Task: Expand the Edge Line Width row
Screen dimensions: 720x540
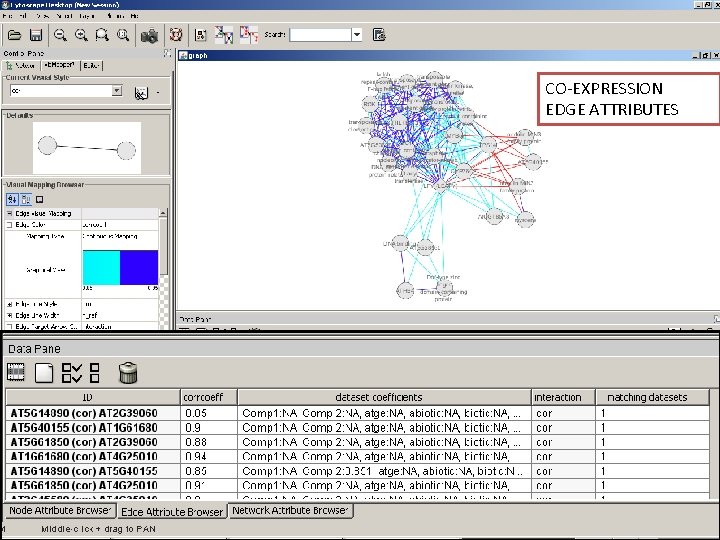Action: coord(10,314)
